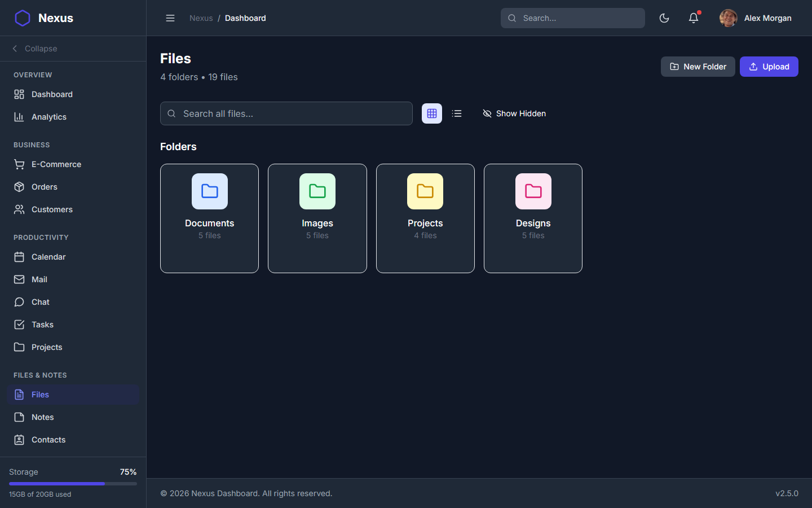Image resolution: width=812 pixels, height=508 pixels.
Task: Click the E-Commerce cart icon
Action: [19, 164]
